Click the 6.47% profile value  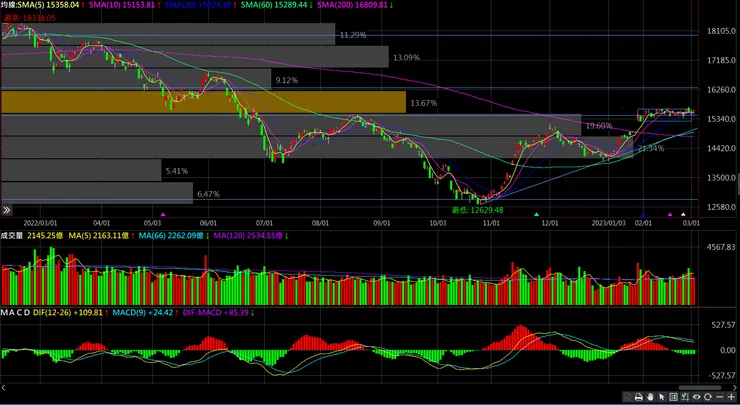tap(209, 194)
